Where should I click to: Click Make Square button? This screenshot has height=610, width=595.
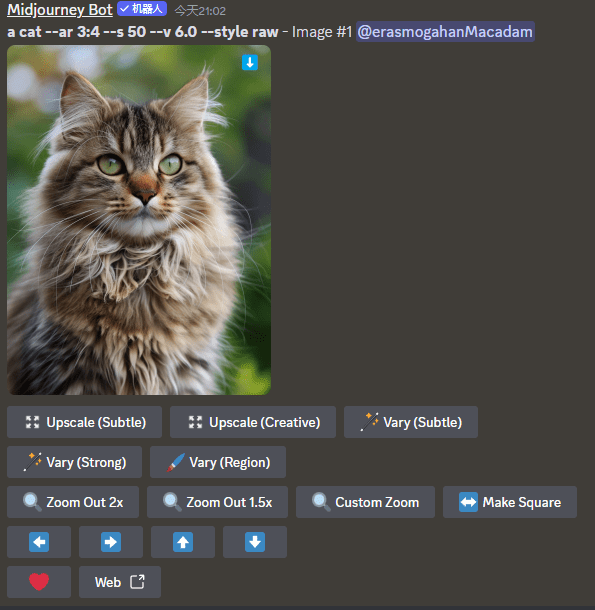tap(510, 502)
